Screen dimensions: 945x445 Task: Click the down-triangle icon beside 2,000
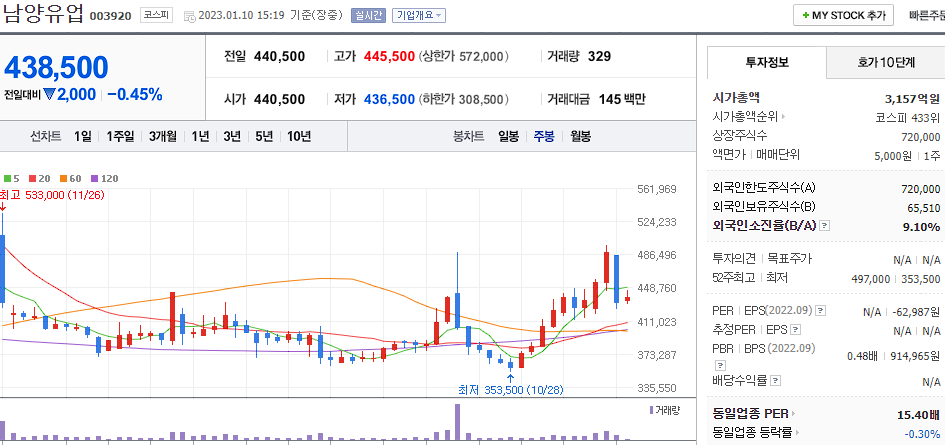point(49,95)
